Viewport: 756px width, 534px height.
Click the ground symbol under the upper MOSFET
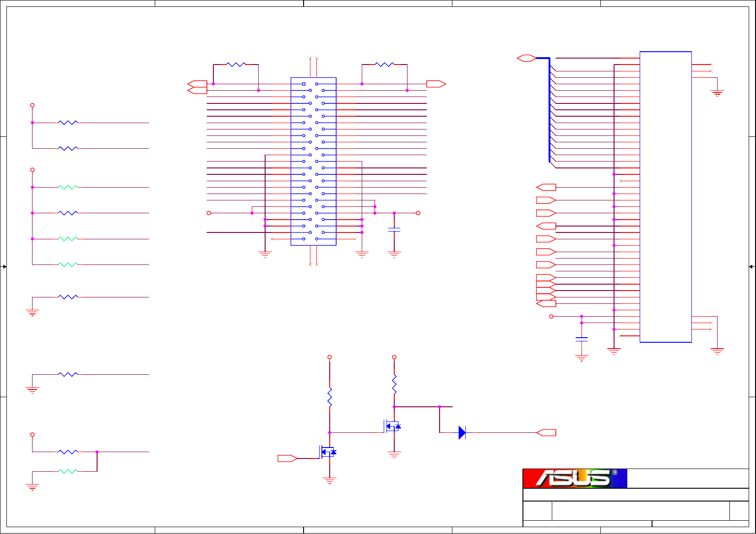coord(394,455)
